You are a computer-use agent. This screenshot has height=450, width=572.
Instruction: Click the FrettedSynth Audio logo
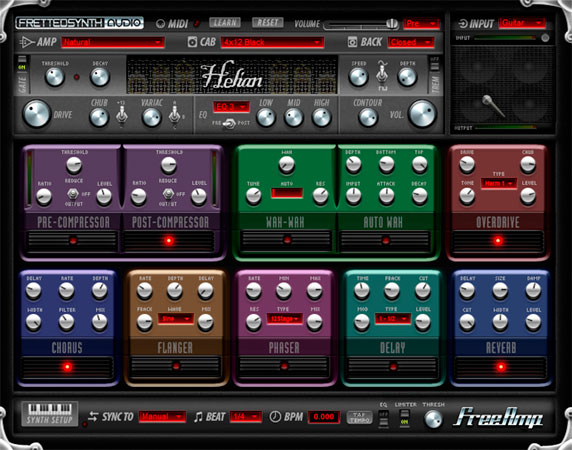tap(79, 23)
